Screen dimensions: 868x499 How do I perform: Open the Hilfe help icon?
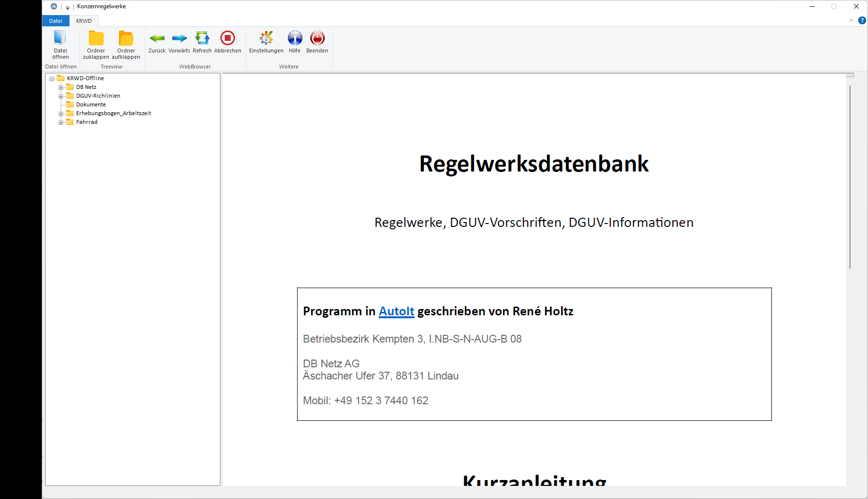tap(295, 38)
